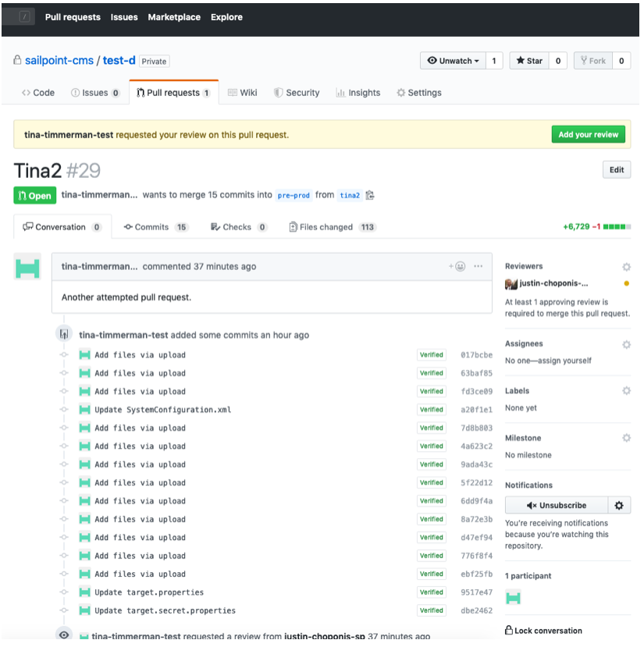Click Lock conversation

[543, 631]
